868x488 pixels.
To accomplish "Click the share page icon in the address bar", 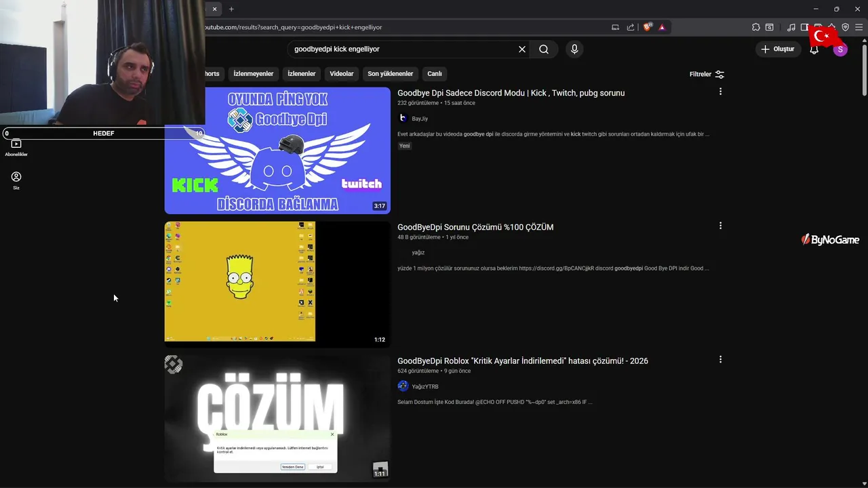I will [631, 27].
